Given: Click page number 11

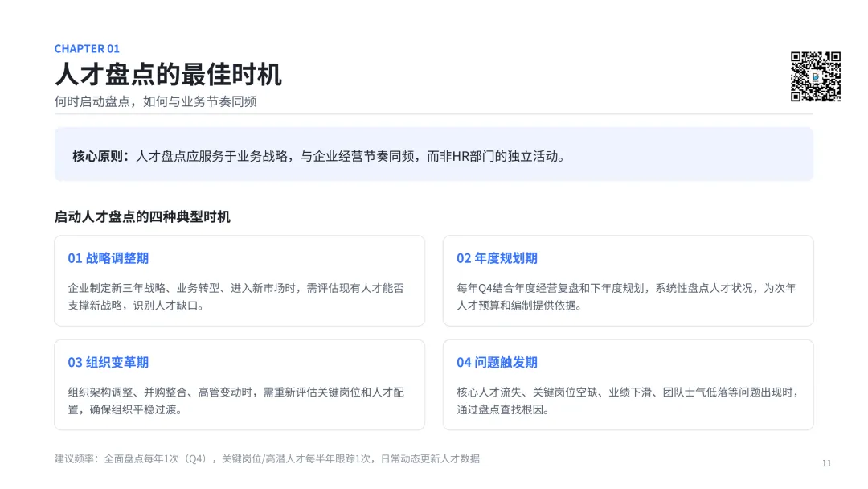Looking at the screenshot, I should coord(826,463).
